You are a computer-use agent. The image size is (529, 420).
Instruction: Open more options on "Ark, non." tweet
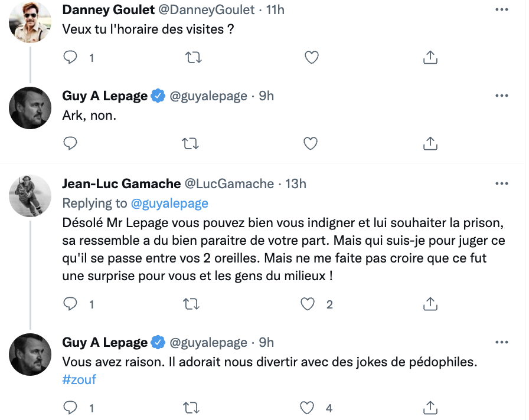coord(502,96)
